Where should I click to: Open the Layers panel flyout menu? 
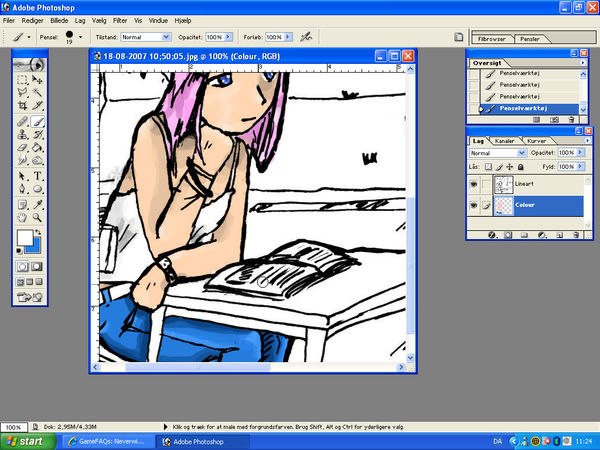click(x=587, y=141)
